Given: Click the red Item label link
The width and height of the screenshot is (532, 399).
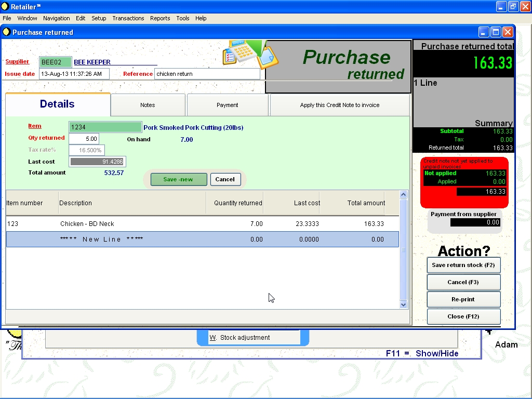Looking at the screenshot, I should (35, 126).
